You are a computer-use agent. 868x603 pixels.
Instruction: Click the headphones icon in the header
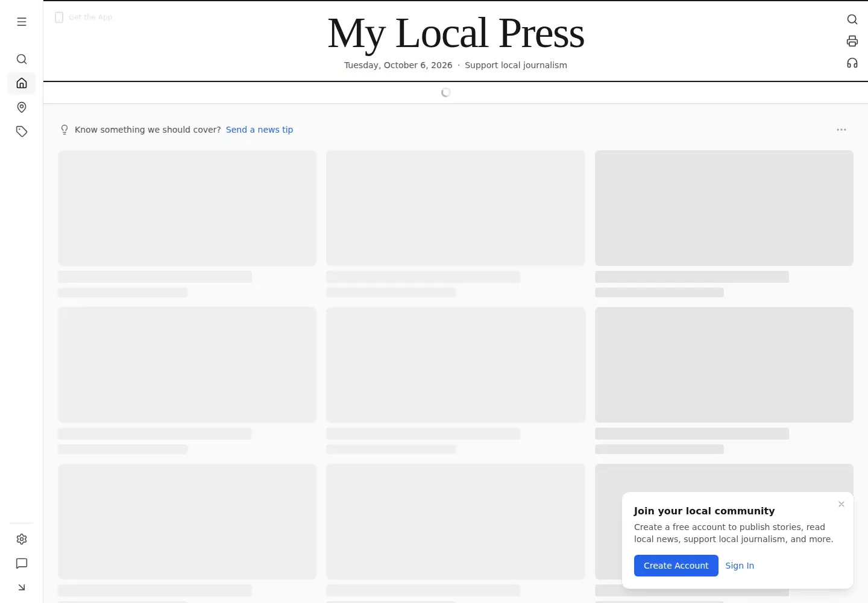[x=852, y=63]
